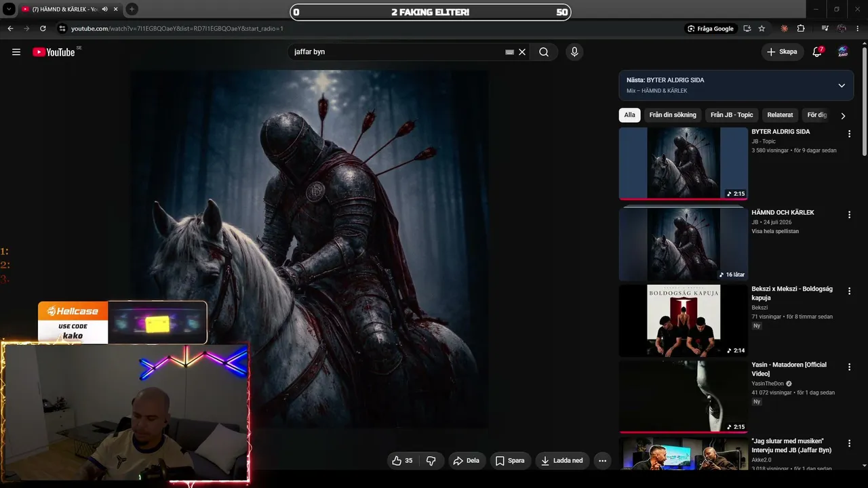Open the BYTER ALDRIG SIDA thumbnail
Screen dimensions: 868x488
coord(683,163)
